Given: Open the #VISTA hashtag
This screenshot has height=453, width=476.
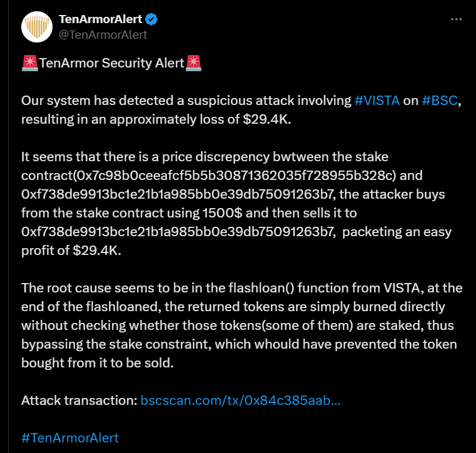Looking at the screenshot, I should 377,101.
